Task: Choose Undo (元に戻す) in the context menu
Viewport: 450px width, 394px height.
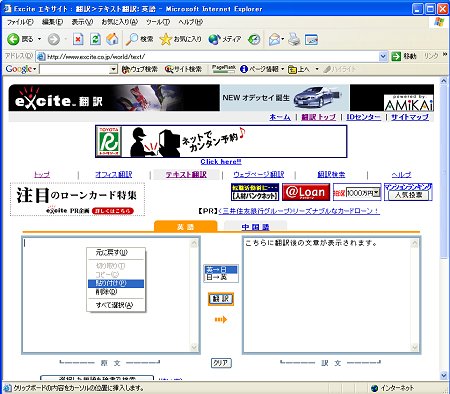Action: click(x=116, y=253)
